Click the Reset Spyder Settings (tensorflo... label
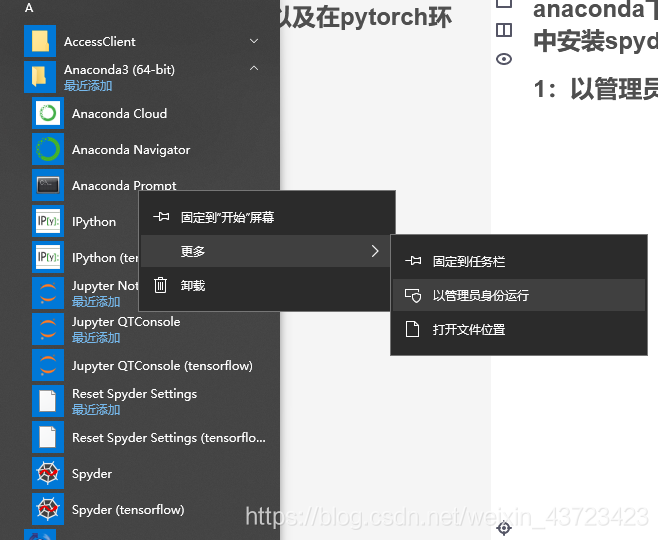The image size is (658, 540). click(x=169, y=438)
